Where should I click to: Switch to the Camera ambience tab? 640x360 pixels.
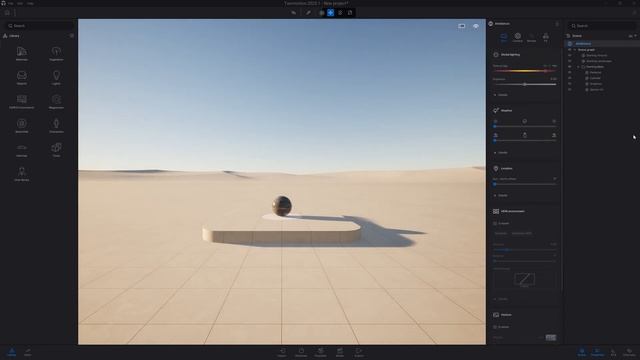coord(518,38)
